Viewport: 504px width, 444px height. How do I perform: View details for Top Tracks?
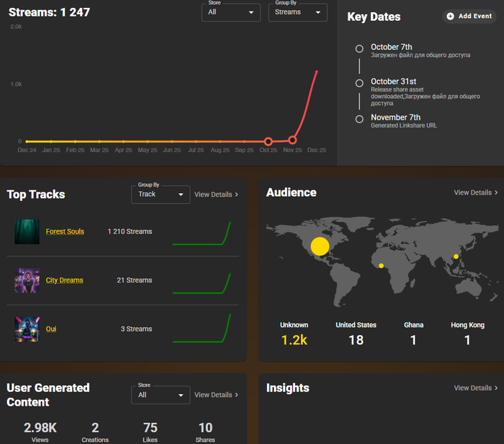click(216, 194)
